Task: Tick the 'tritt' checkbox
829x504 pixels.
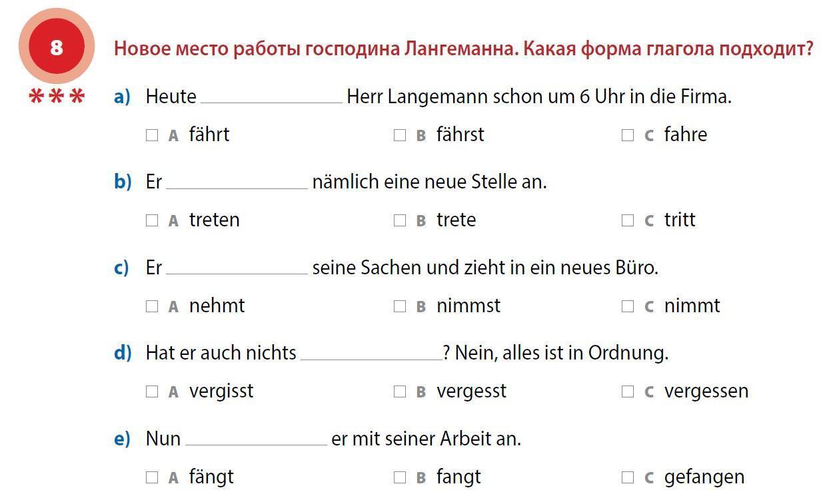Action: 628,220
